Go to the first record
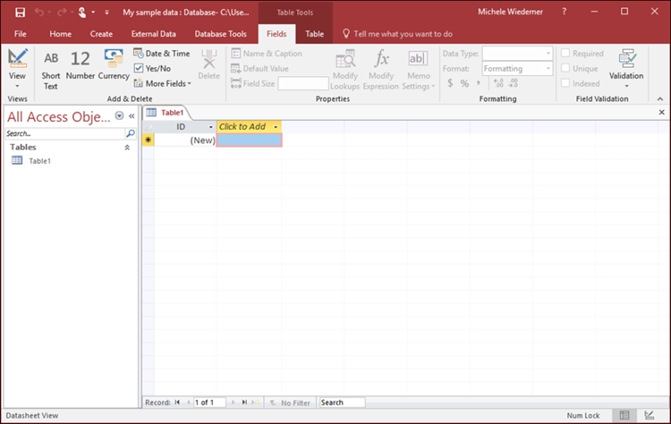 tap(177, 403)
